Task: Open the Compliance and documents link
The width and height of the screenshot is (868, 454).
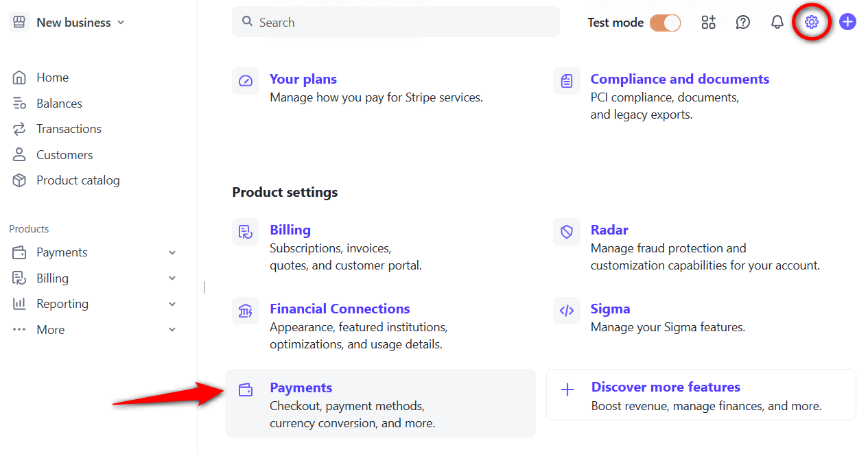Action: pos(680,79)
